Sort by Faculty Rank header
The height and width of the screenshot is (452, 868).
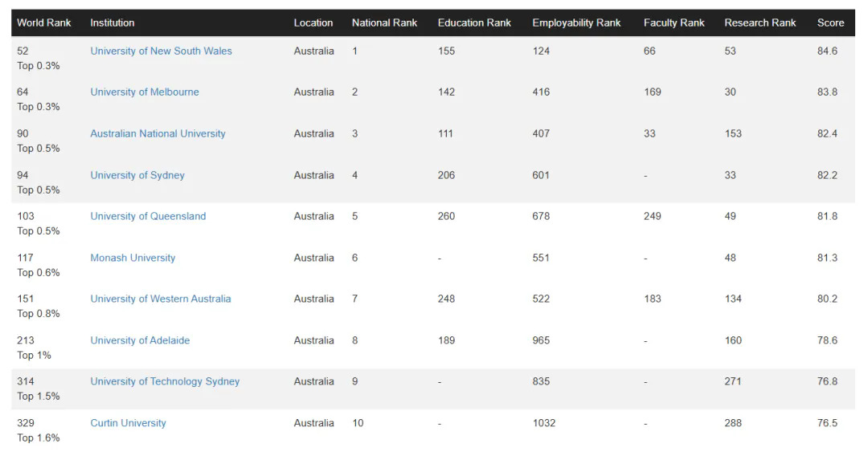click(674, 22)
